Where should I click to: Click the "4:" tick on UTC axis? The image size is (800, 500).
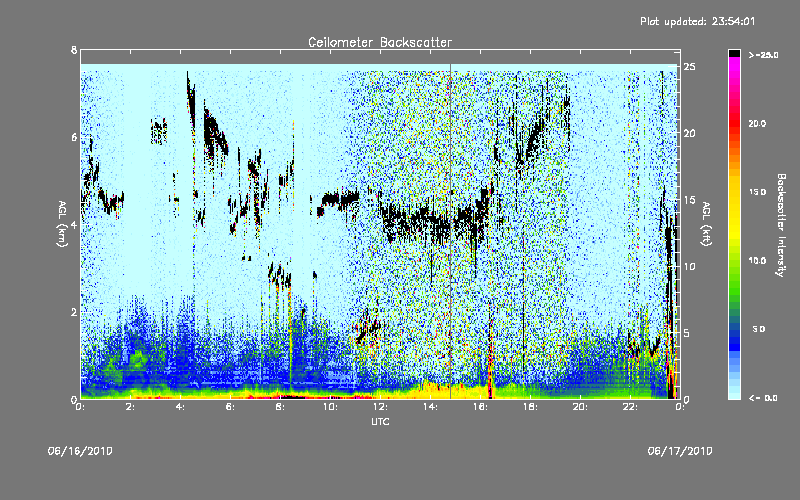180,407
